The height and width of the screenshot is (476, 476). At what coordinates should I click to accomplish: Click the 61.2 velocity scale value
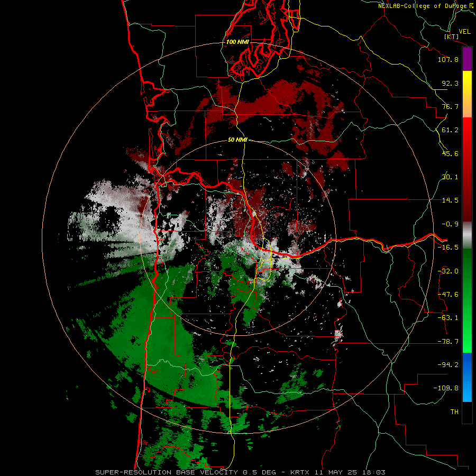450,130
